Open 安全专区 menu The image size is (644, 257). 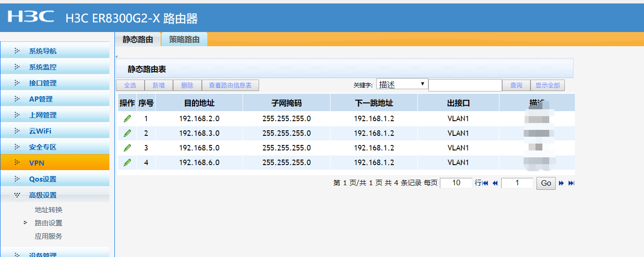tap(55, 147)
